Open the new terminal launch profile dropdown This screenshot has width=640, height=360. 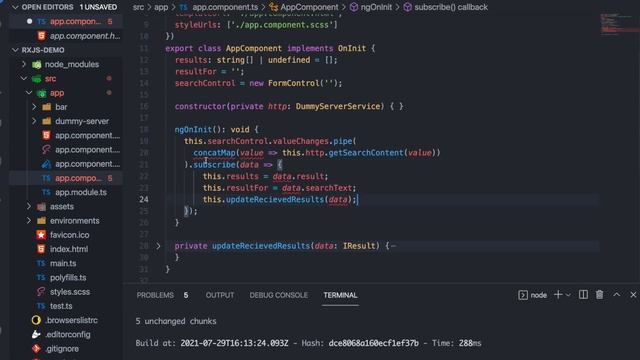click(568, 295)
